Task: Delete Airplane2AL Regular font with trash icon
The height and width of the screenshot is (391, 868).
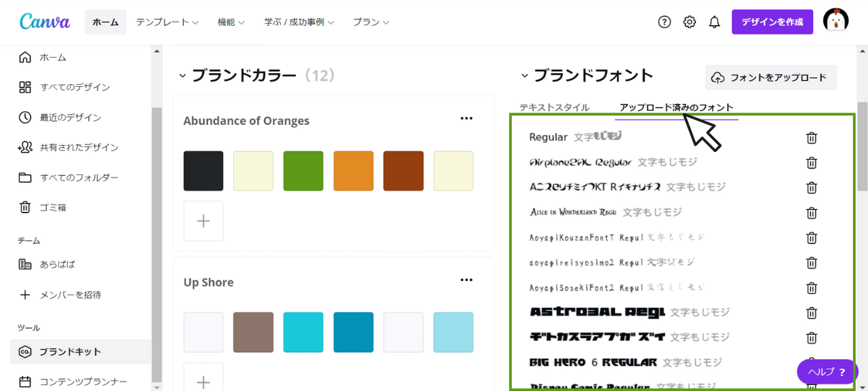Action: 811,163
